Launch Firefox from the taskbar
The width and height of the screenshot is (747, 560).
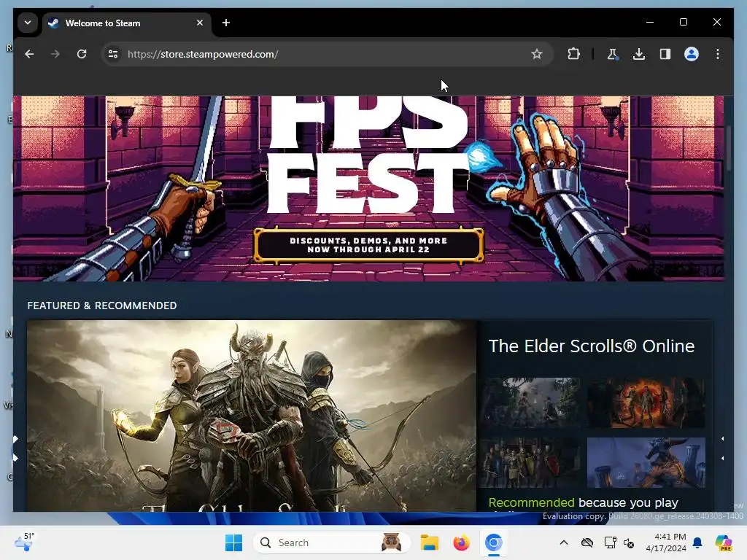tap(461, 542)
